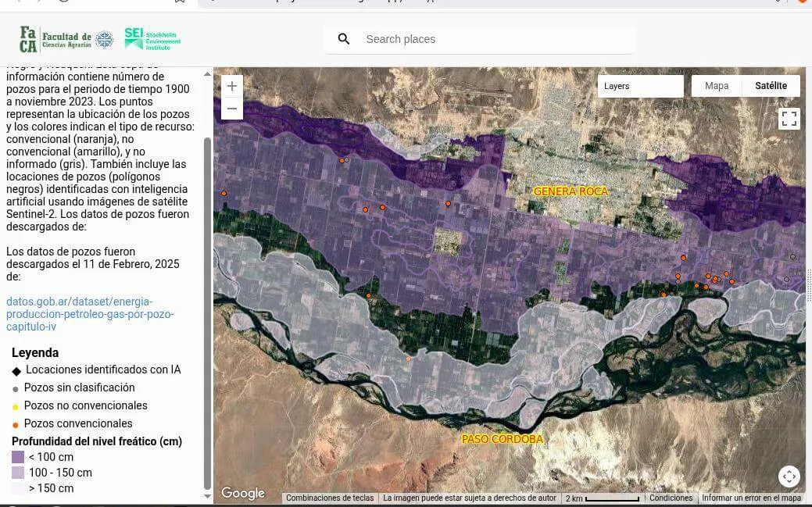Viewport: 812px width, 507px height.
Task: Open Combinaciones de teclas shortcuts
Action: [330, 498]
